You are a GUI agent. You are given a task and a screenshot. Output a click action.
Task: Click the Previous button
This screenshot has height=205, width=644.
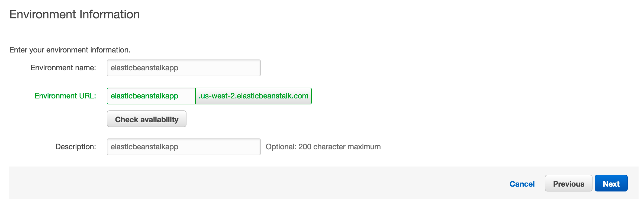point(568,183)
